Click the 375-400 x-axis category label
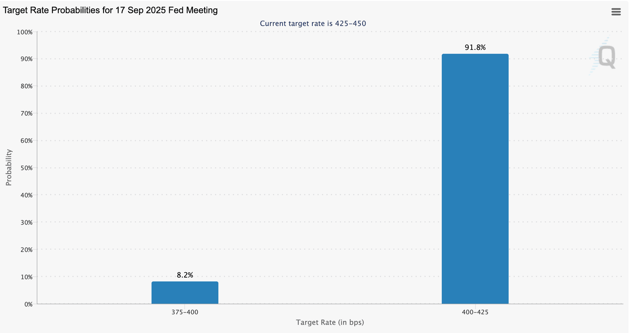Image resolution: width=644 pixels, height=333 pixels. click(x=185, y=312)
